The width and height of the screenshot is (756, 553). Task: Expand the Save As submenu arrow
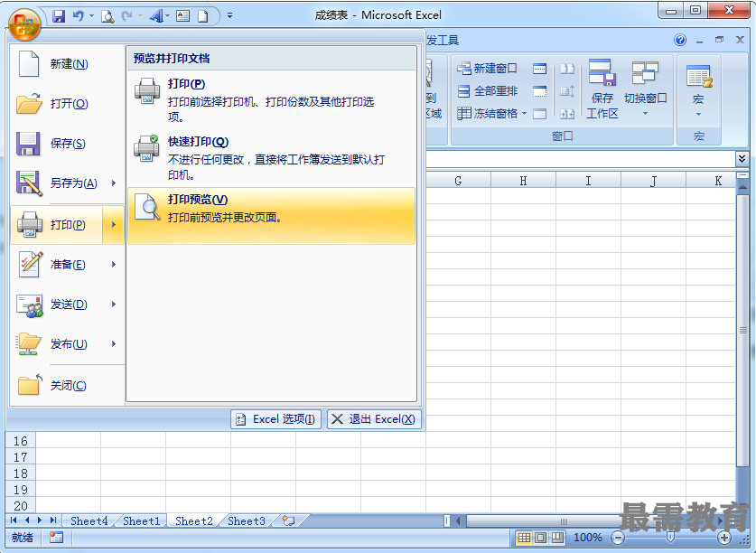tap(114, 183)
